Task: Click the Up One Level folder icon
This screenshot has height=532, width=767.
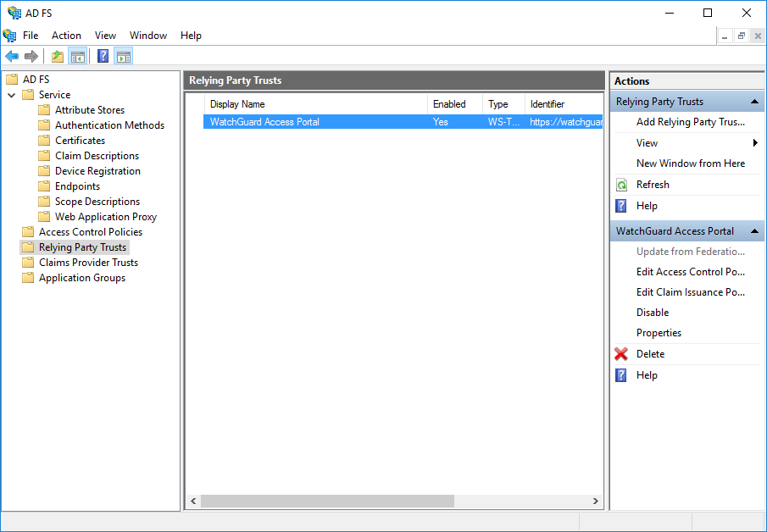Action: point(58,57)
